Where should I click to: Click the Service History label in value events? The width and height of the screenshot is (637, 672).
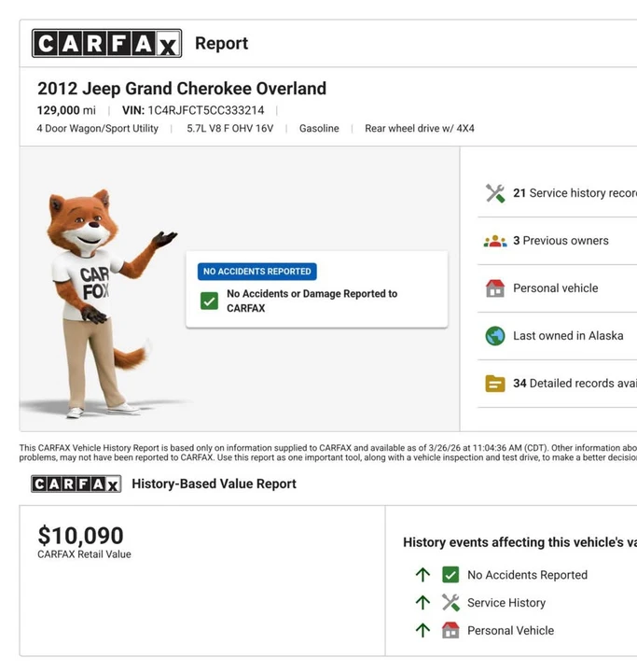(x=506, y=603)
